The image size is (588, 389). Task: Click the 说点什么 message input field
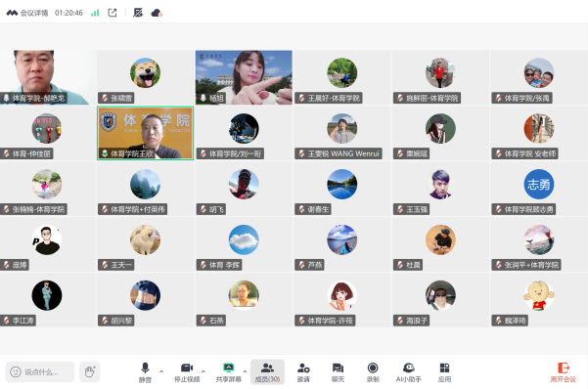click(40, 371)
